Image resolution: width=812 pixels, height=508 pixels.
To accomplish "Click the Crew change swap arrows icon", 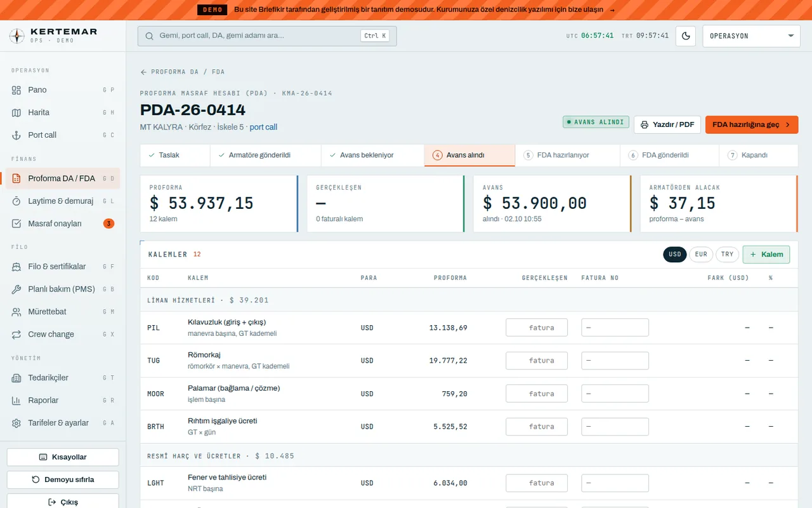I will point(16,335).
